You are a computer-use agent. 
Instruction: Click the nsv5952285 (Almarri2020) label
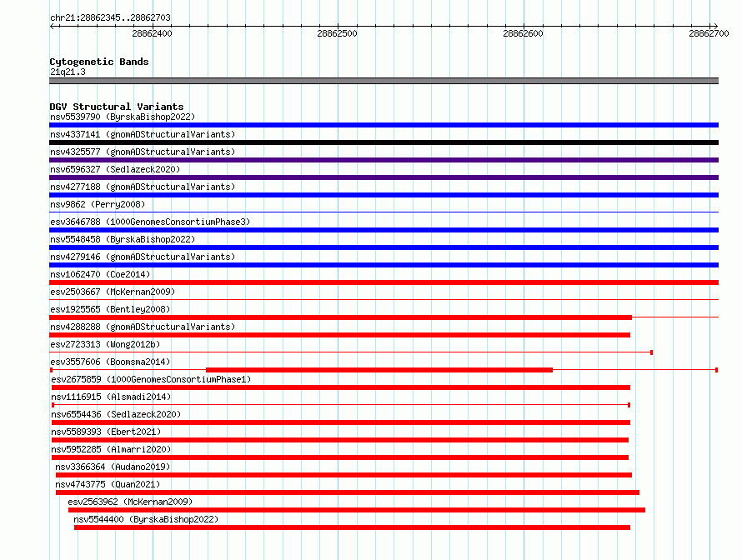pos(111,449)
